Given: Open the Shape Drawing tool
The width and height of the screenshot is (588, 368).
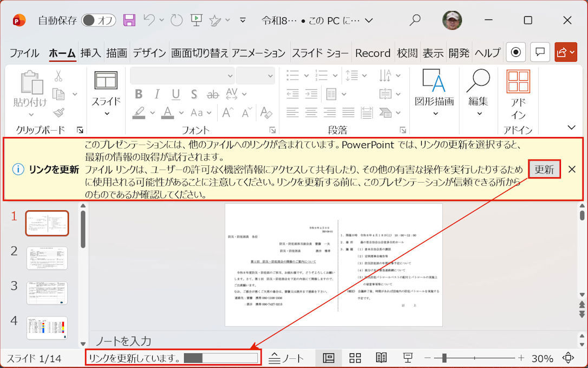Looking at the screenshot, I should pos(434,92).
